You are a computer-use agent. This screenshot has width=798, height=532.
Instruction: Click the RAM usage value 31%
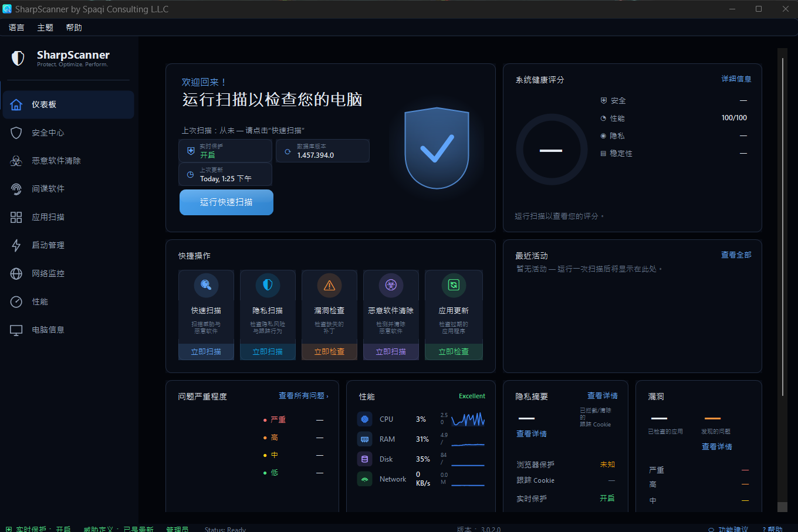pyautogui.click(x=422, y=439)
